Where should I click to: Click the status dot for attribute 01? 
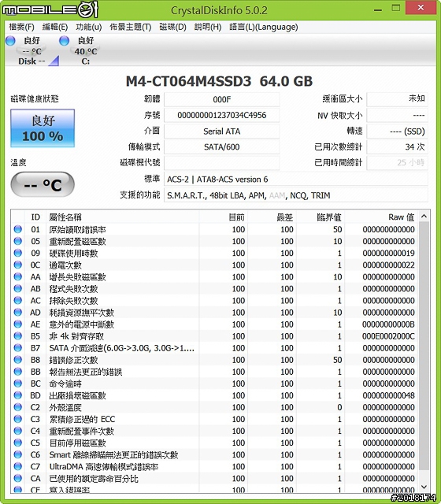[18, 229]
